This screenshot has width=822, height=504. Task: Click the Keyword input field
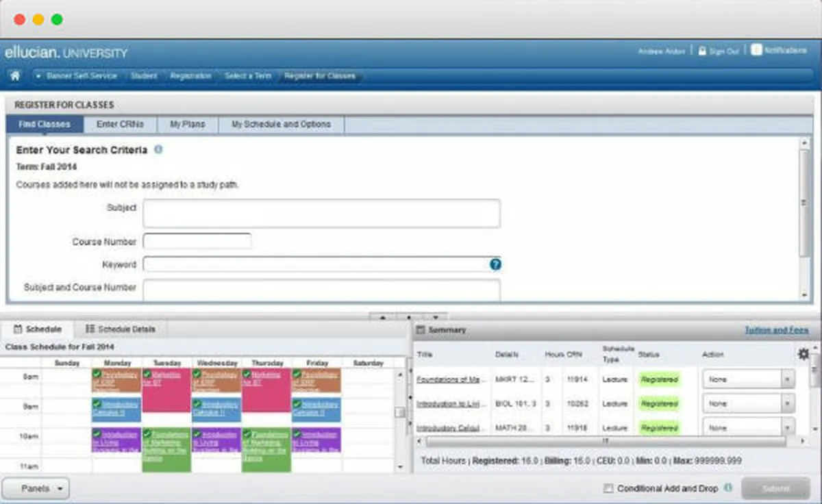316,264
